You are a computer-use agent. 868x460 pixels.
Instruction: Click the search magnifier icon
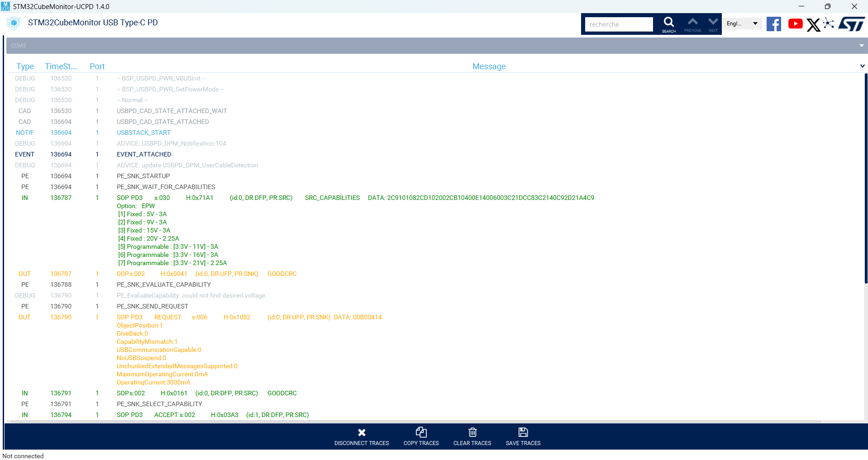668,24
